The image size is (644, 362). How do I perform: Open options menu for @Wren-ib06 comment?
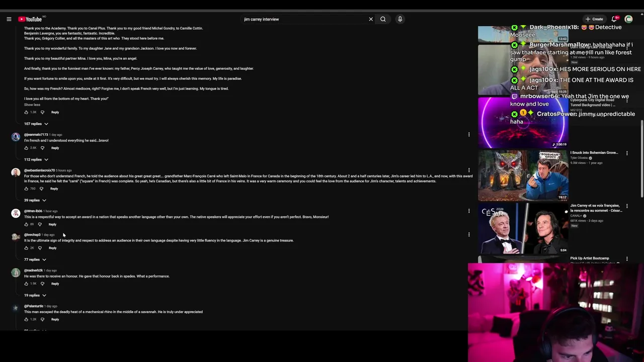(x=469, y=211)
